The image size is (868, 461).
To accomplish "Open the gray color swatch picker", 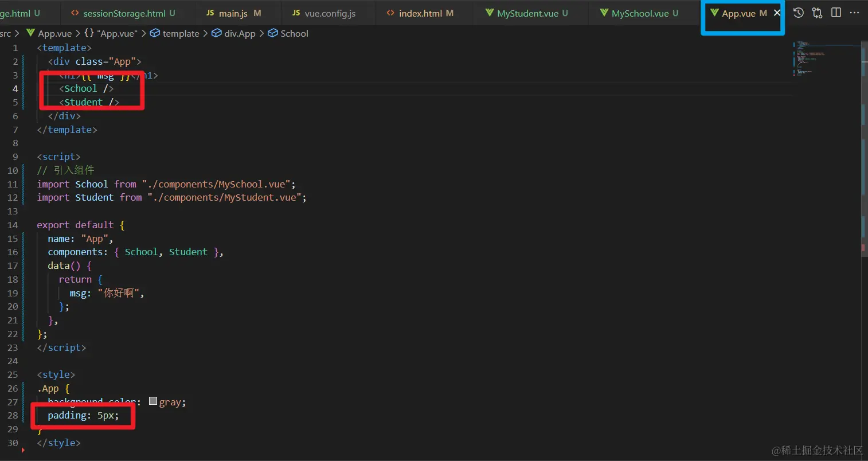I will point(153,401).
